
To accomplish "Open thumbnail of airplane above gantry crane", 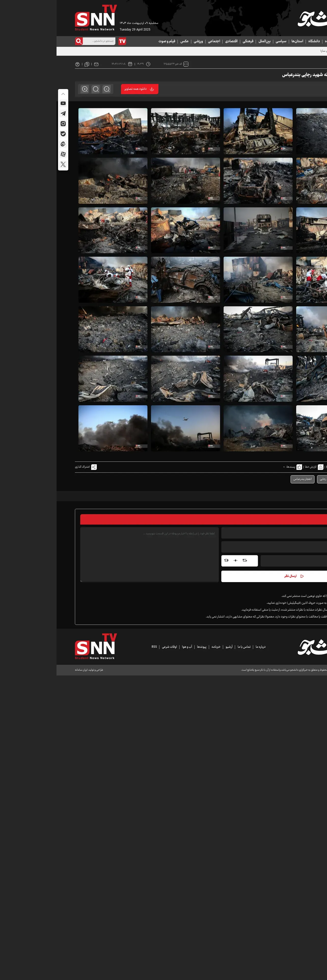I will tap(185, 428).
